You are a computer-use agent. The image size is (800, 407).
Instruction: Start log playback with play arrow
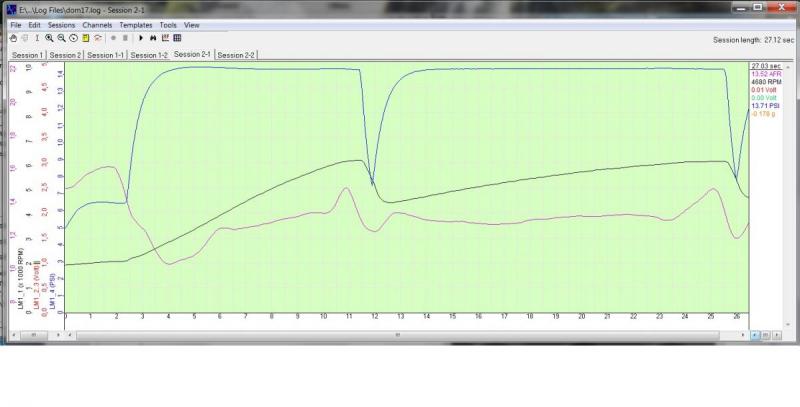[141, 38]
